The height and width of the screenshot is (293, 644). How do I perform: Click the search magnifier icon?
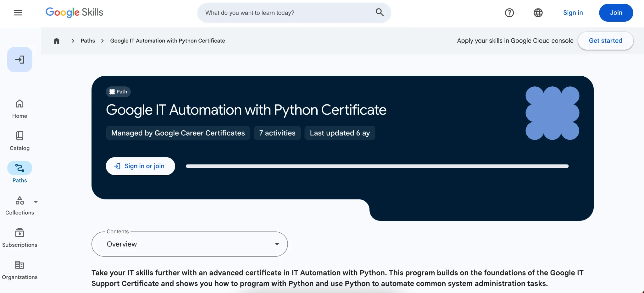(380, 13)
